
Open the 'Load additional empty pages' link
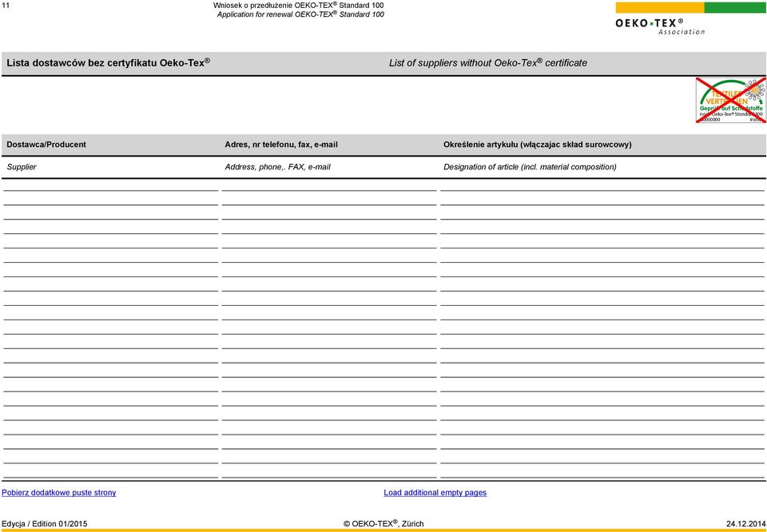point(435,492)
